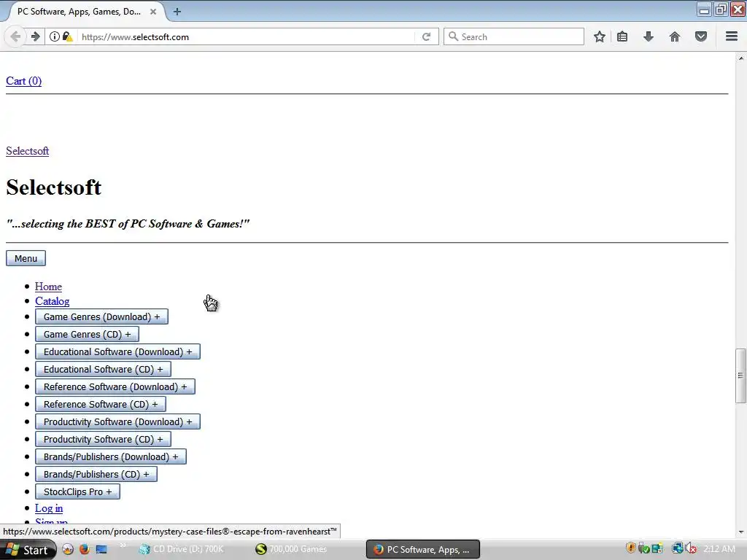This screenshot has width=747, height=560.
Task: Show bookmarks list icon in toolbar
Action: click(x=622, y=36)
